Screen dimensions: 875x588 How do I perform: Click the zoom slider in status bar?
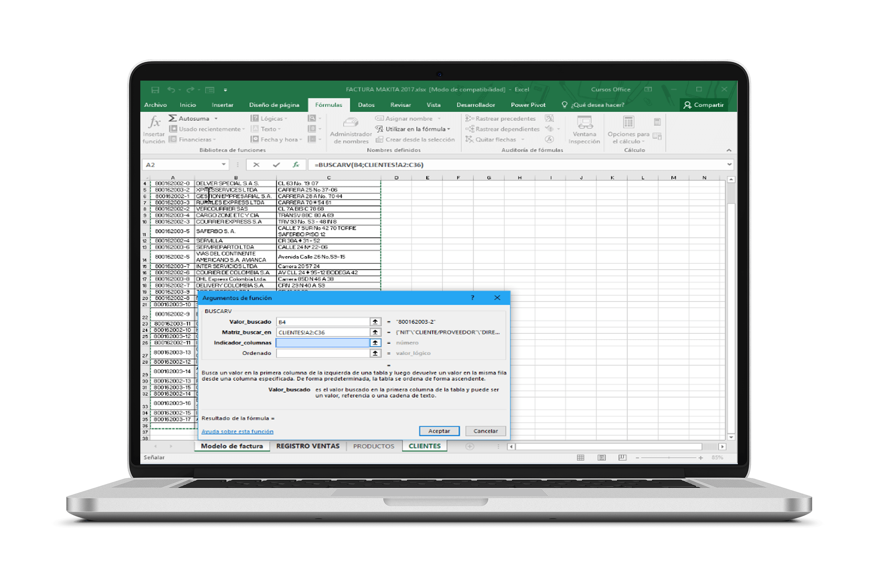[x=668, y=457]
